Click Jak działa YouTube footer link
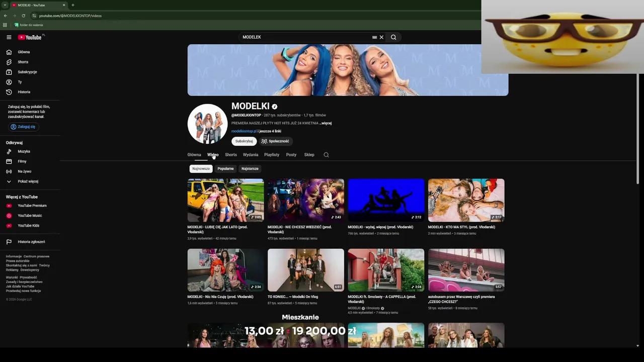Viewport: 644px width, 362px height. (x=20, y=286)
